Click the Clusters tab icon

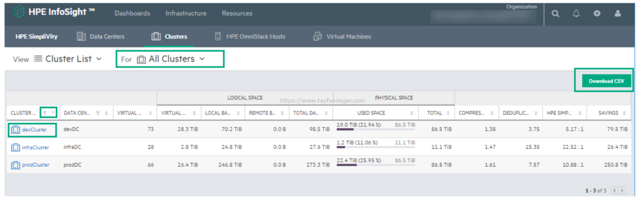(156, 37)
